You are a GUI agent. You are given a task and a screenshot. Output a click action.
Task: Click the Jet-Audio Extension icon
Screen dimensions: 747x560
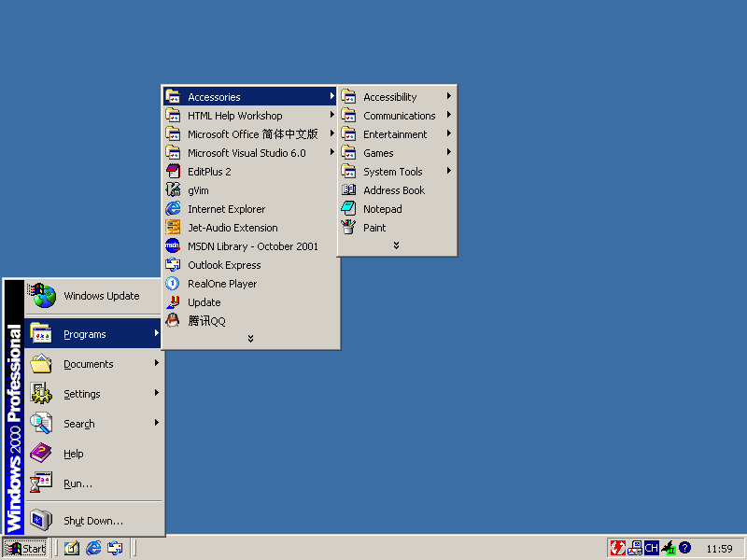click(173, 227)
